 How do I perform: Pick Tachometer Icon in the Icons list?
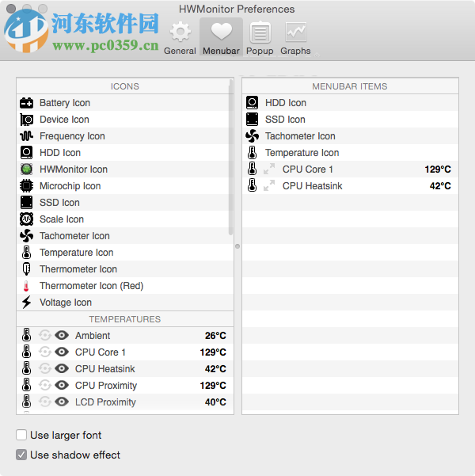[125, 236]
